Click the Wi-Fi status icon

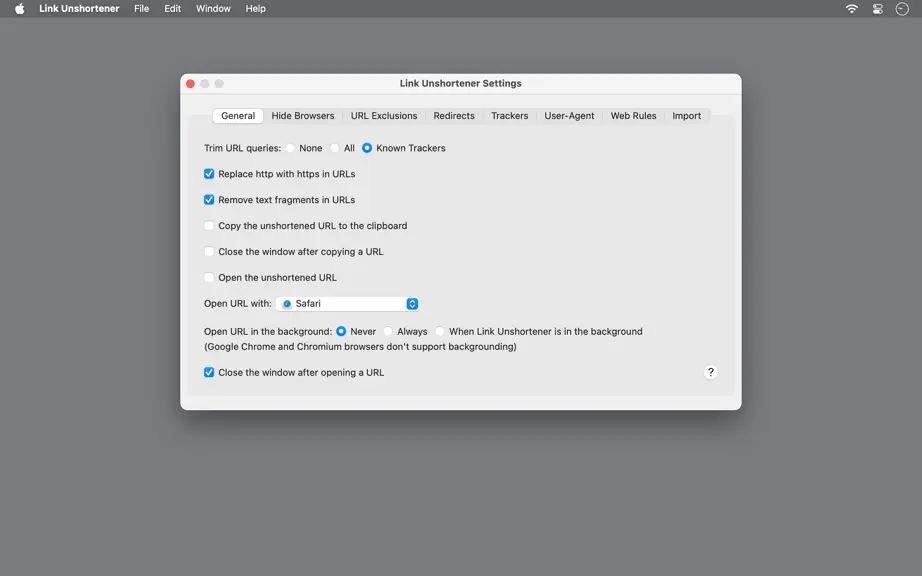(x=851, y=9)
